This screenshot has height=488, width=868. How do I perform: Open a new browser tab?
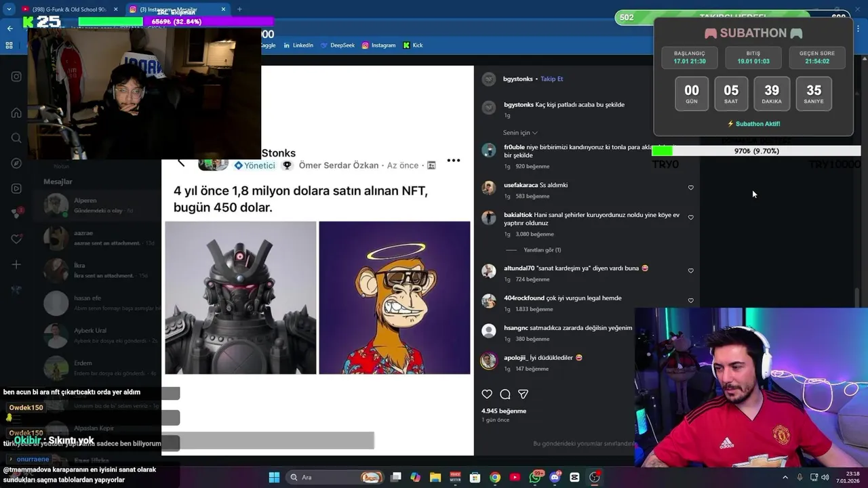point(239,9)
